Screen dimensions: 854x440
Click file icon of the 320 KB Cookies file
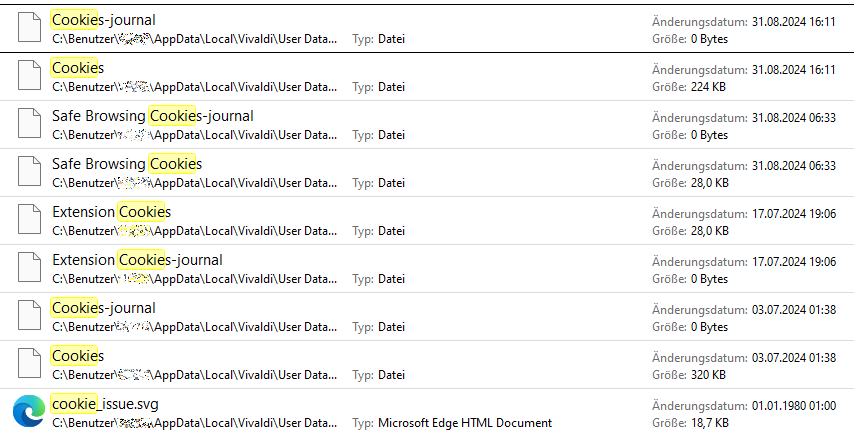pos(29,363)
